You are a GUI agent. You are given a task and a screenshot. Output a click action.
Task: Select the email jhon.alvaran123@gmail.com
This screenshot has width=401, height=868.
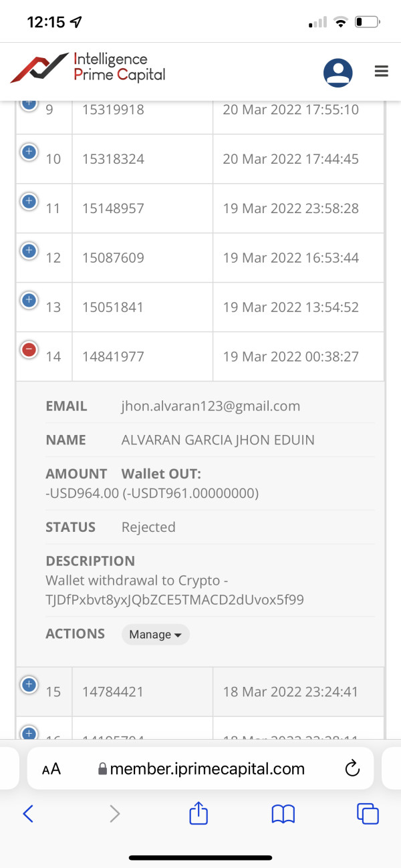point(211,406)
